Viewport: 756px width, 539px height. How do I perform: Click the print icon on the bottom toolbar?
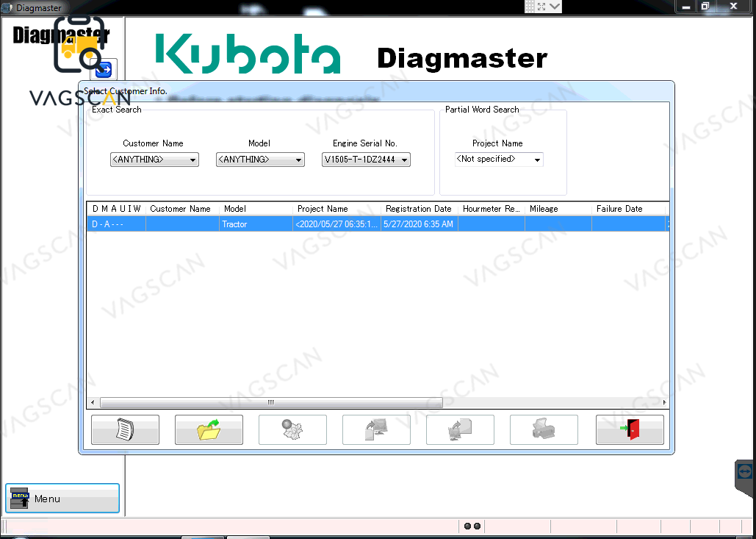coord(544,429)
